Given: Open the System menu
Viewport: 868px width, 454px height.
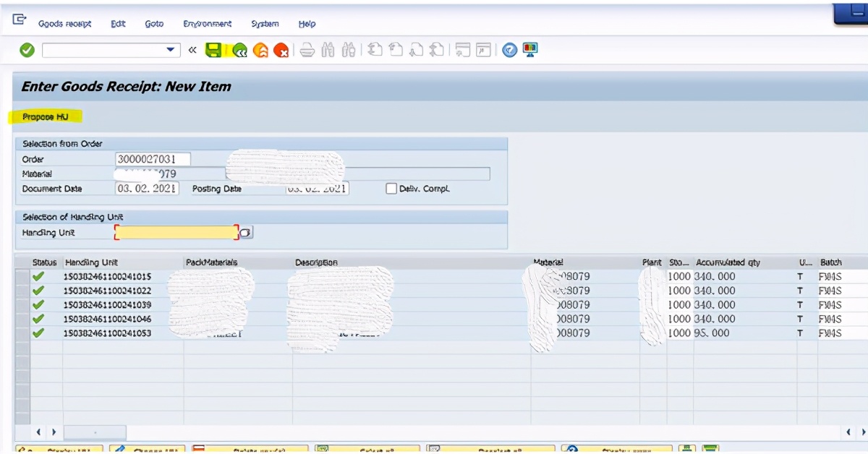Looking at the screenshot, I should [x=265, y=24].
